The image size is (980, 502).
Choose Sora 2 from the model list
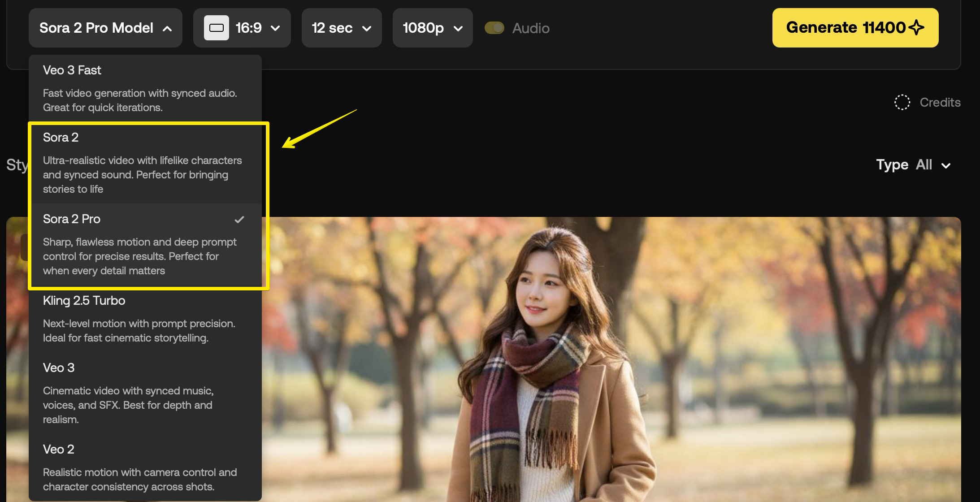[x=145, y=162]
